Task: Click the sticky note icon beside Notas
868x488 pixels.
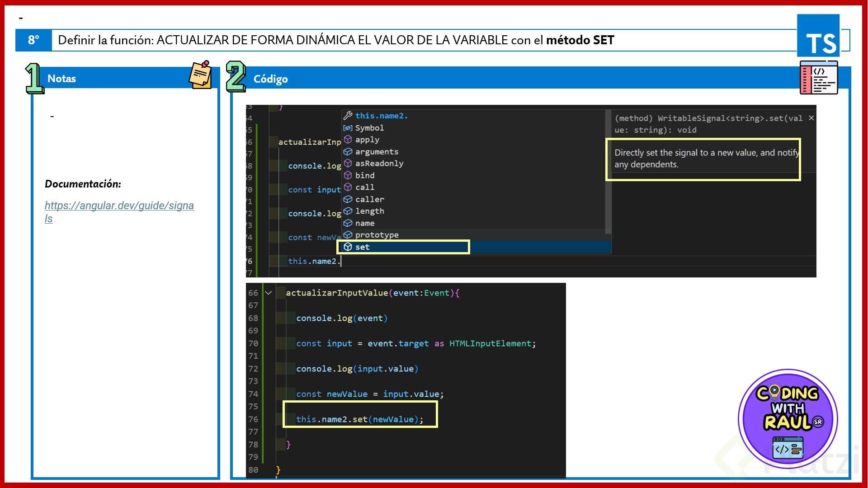Action: pyautogui.click(x=200, y=75)
